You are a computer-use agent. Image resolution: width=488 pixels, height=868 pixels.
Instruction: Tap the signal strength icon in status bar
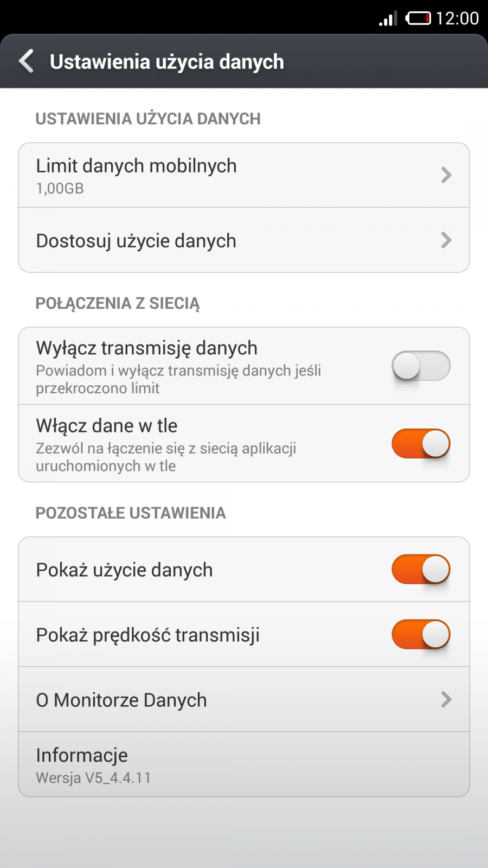coord(388,20)
